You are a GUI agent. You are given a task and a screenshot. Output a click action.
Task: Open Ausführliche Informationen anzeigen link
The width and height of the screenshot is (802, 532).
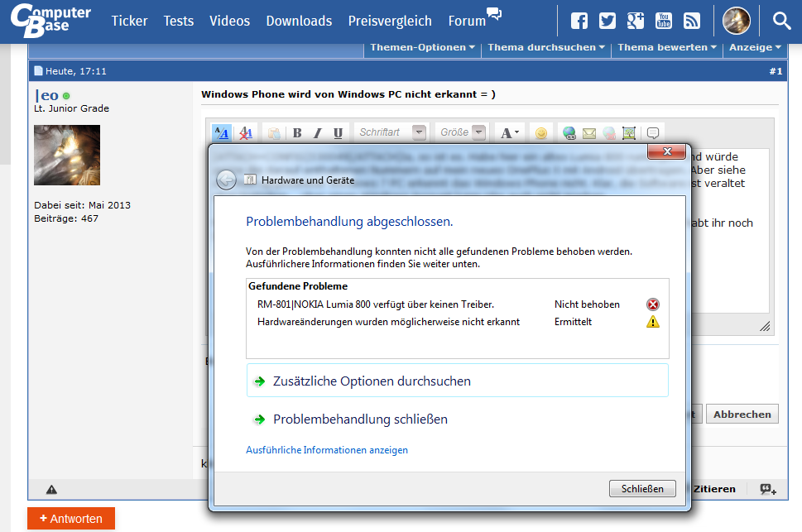327,450
